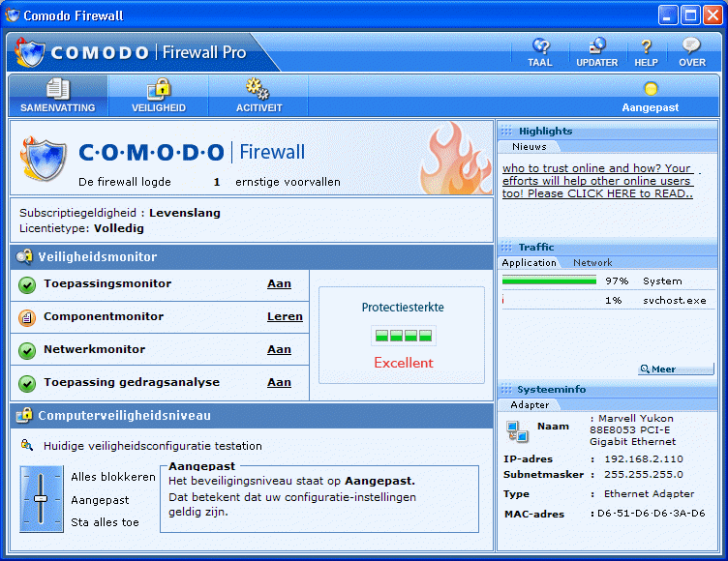
Task: Click the MAC address D6-51-D6-D6-3A-D6
Action: 651,514
